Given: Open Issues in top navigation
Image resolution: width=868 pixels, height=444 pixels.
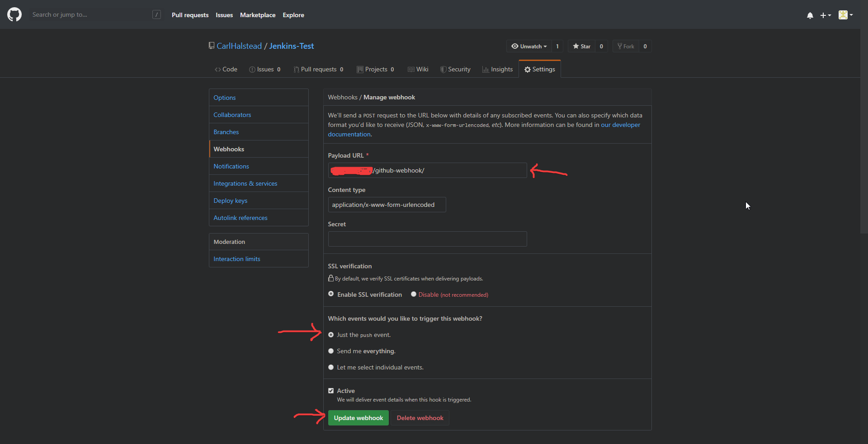Looking at the screenshot, I should (224, 15).
